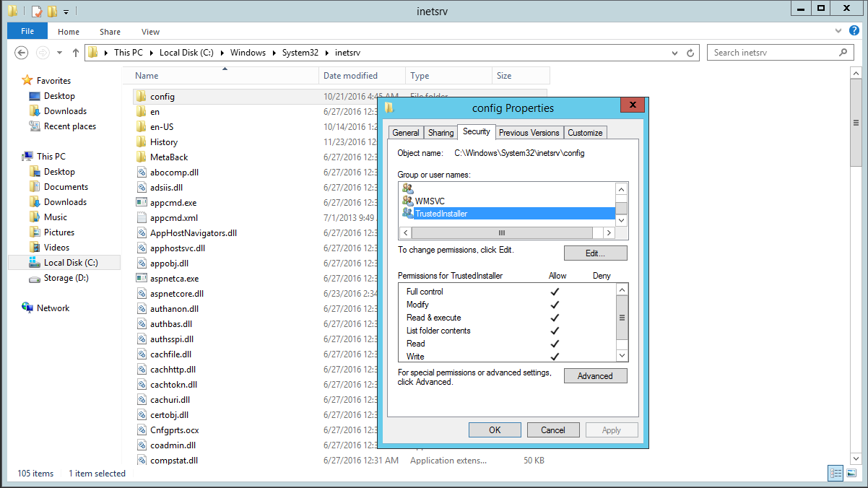The width and height of the screenshot is (868, 488).
Task: Select Local Disk (C:) in navigation pane
Action: pyautogui.click(x=64, y=263)
